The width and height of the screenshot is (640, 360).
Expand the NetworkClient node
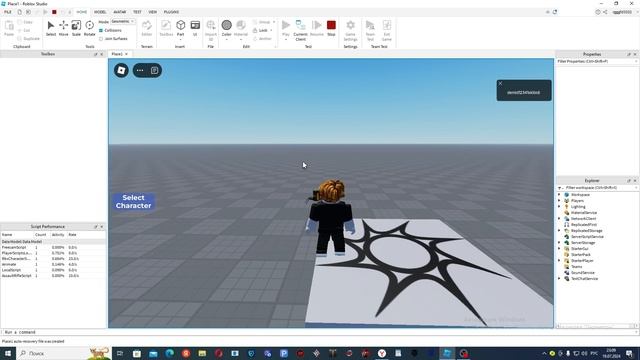point(560,219)
